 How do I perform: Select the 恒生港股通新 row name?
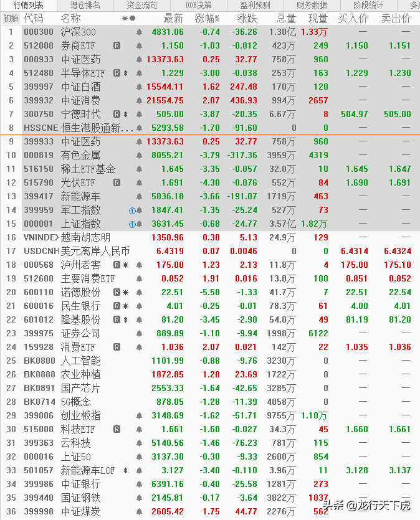[x=97, y=128]
